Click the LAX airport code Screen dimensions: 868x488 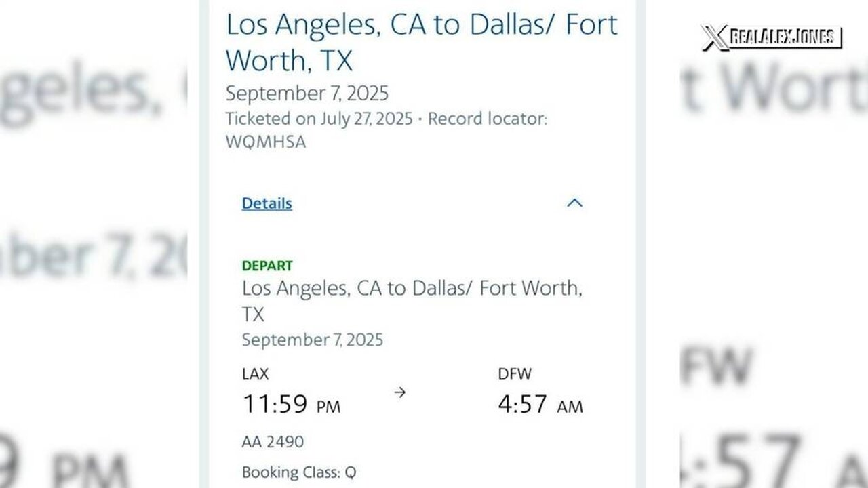pyautogui.click(x=256, y=373)
